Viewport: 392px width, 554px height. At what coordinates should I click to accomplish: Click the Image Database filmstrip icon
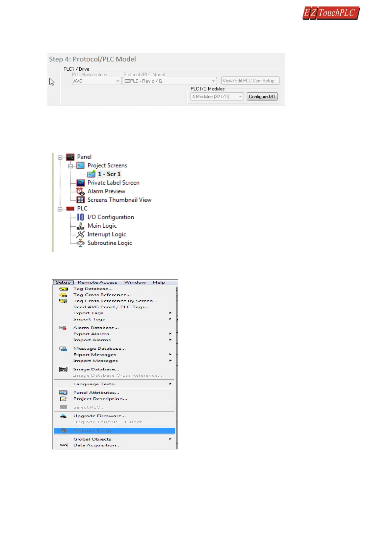[x=63, y=369]
